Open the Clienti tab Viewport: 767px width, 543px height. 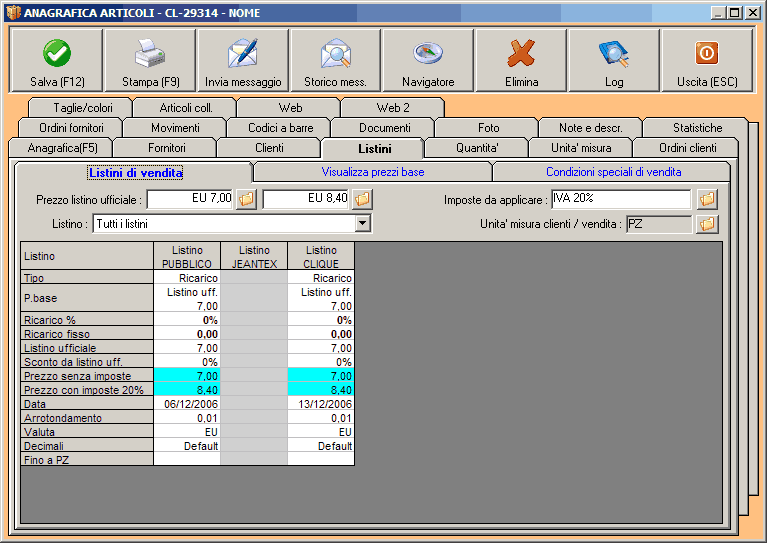[x=269, y=148]
